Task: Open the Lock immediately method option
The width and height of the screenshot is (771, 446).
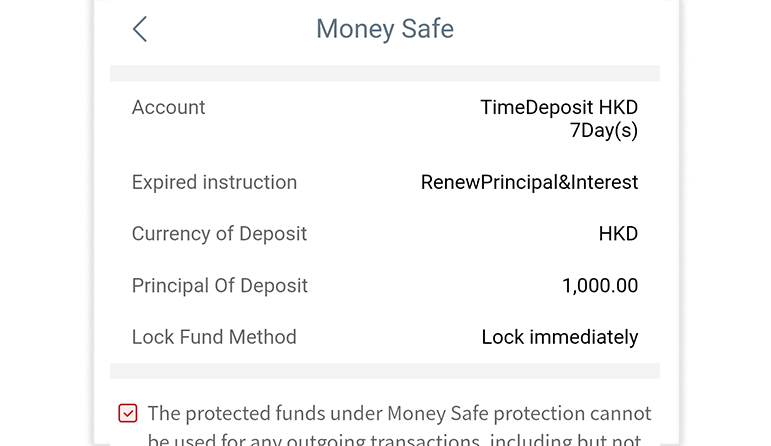Action: 559,337
